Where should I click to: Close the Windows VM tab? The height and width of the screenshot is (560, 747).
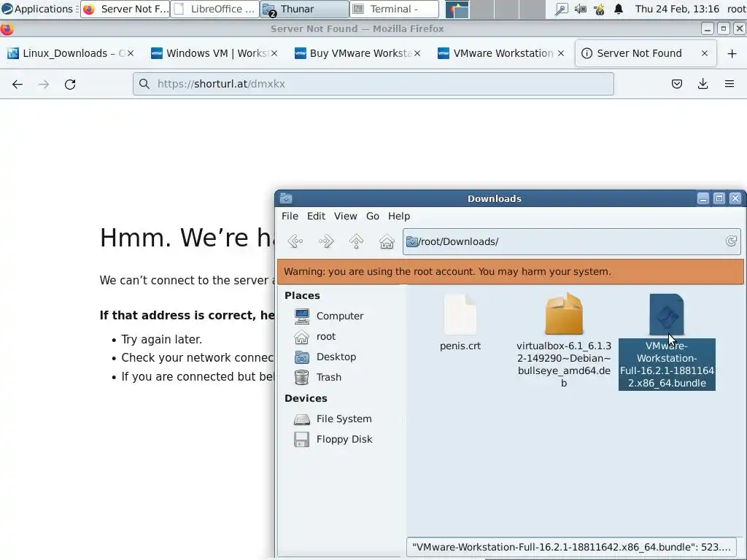[274, 53]
